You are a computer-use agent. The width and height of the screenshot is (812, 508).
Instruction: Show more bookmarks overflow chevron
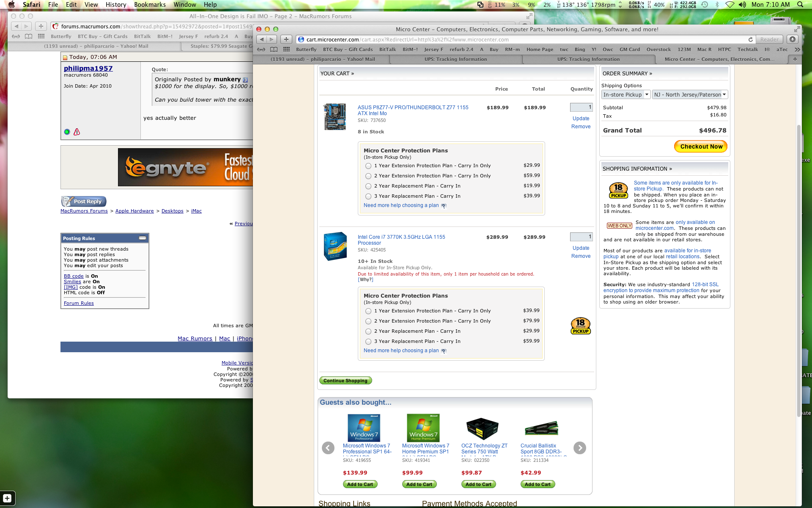point(797,49)
